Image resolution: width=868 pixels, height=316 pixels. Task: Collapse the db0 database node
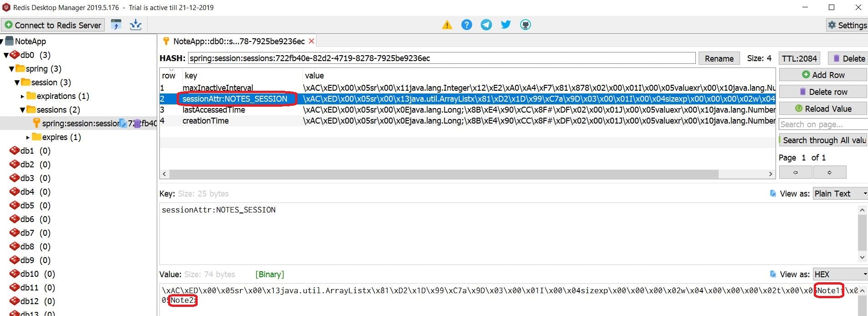(6, 55)
